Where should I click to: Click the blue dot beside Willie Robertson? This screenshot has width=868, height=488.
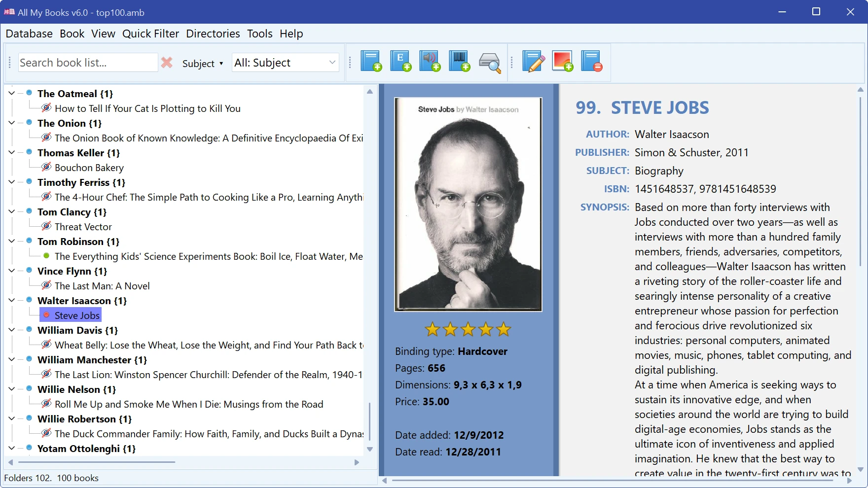pos(29,418)
